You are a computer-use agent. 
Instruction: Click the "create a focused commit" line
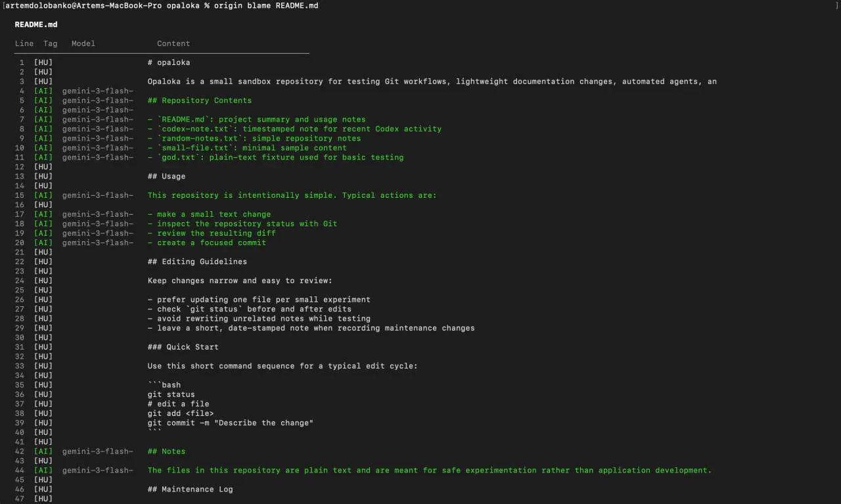[x=207, y=242]
